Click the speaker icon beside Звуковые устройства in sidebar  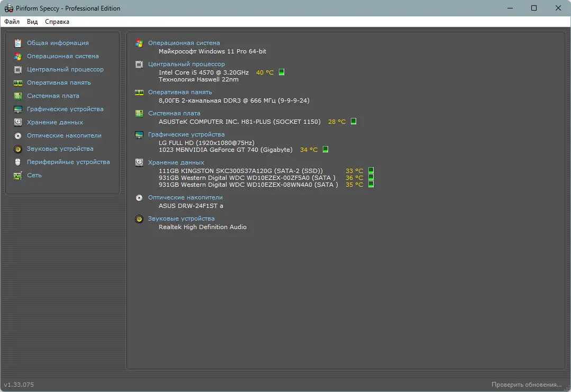coord(18,149)
